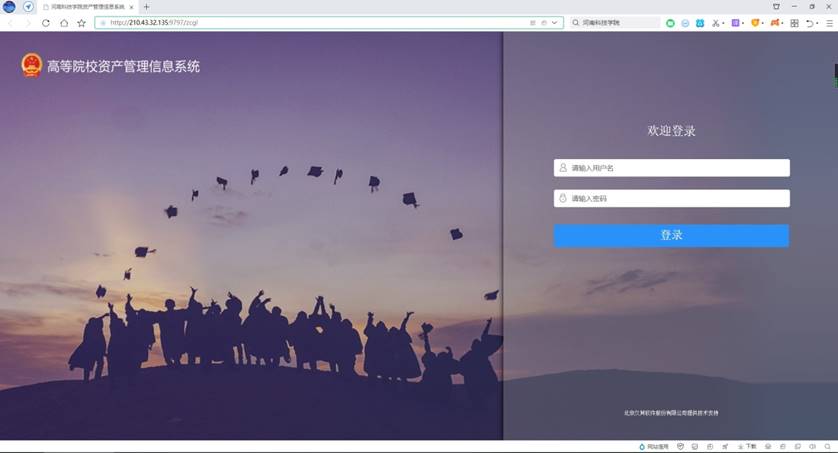Click the skin/wardrobe icon in title bar

click(776, 6)
